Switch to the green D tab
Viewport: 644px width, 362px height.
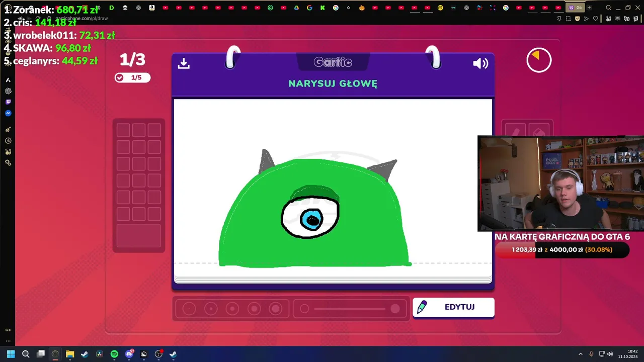(x=112, y=8)
